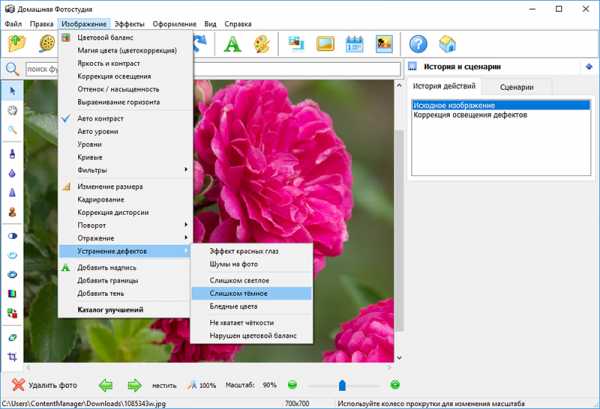Select Коррекция освещения дефектов history entry
The width and height of the screenshot is (600, 409).
point(501,115)
